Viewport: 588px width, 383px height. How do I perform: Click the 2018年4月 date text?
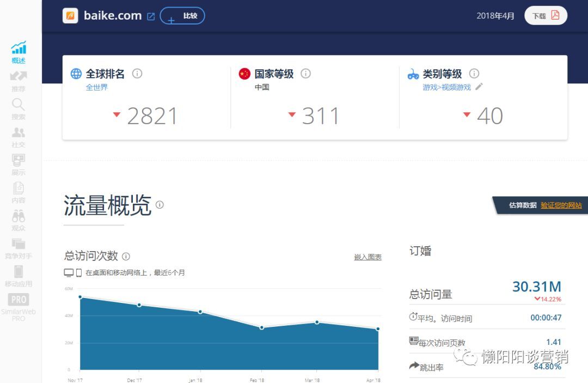pos(495,16)
